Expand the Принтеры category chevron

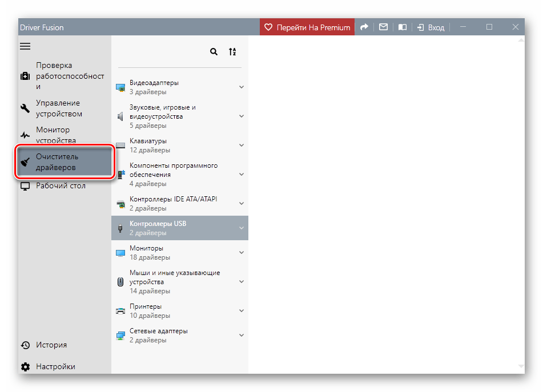(241, 311)
